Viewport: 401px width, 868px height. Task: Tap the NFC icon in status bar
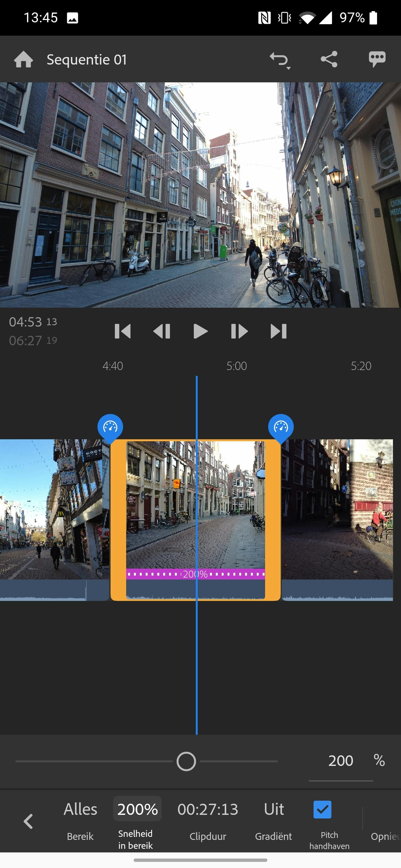265,18
